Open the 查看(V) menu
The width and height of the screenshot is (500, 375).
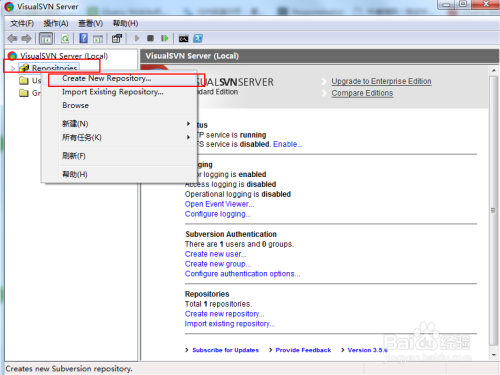pos(90,23)
